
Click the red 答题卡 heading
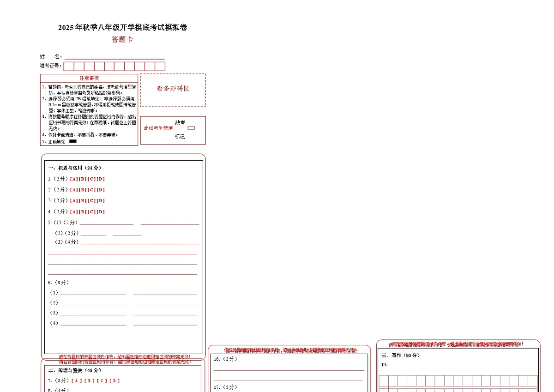coord(122,40)
